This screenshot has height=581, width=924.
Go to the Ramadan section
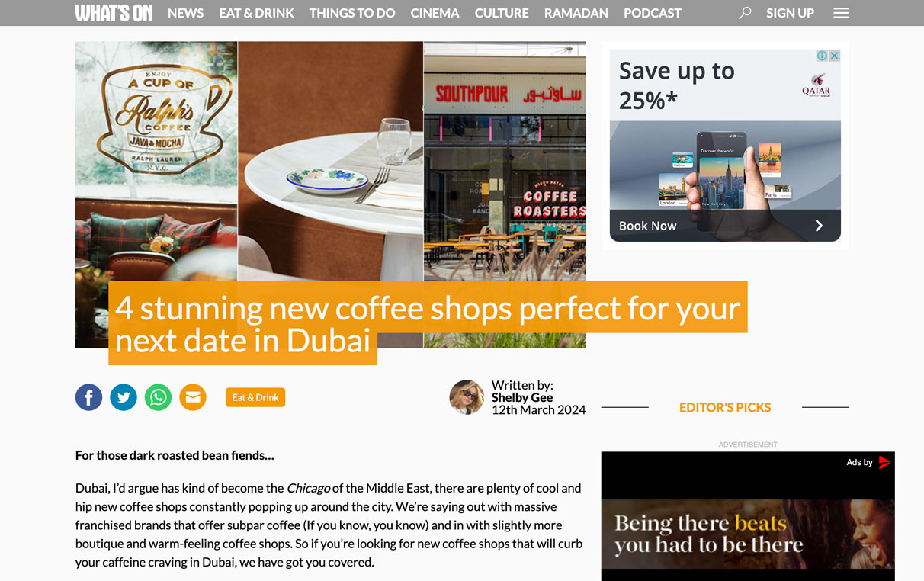(x=576, y=13)
